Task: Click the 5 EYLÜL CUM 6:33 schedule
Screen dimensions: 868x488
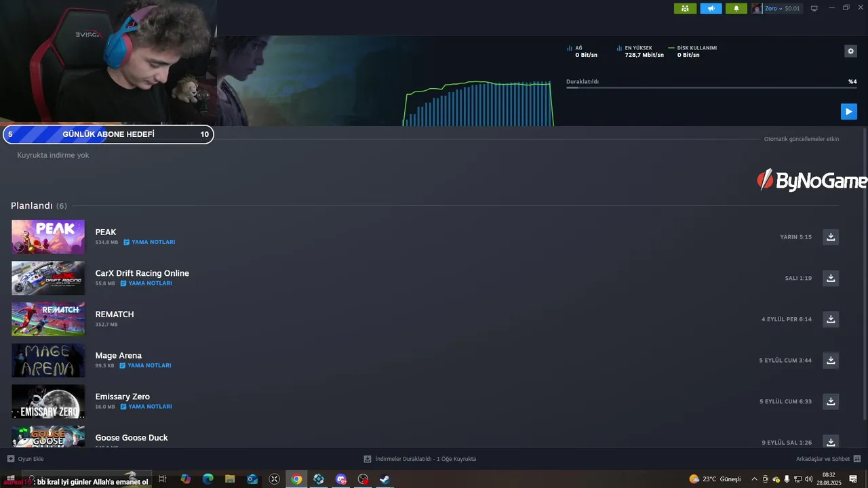Action: (785, 401)
